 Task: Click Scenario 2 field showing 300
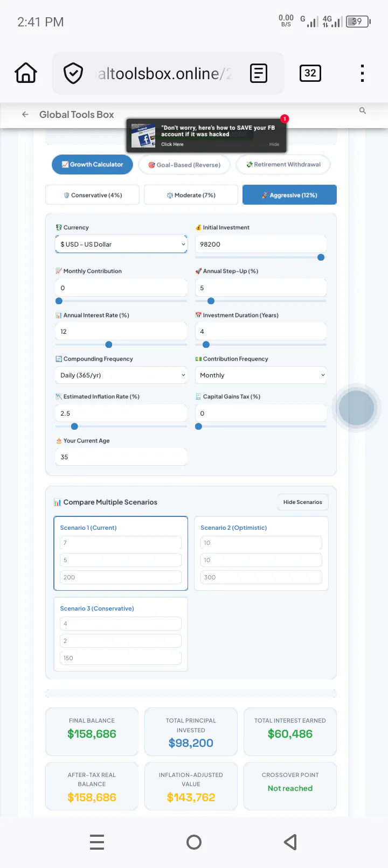261,577
